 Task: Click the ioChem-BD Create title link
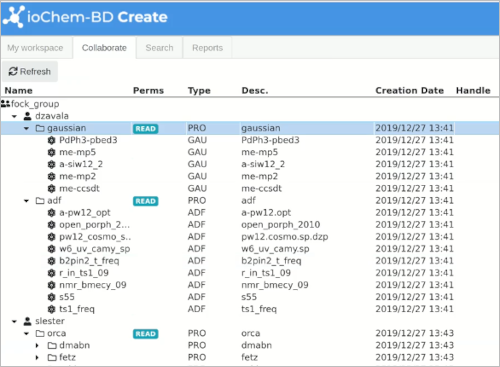click(97, 17)
